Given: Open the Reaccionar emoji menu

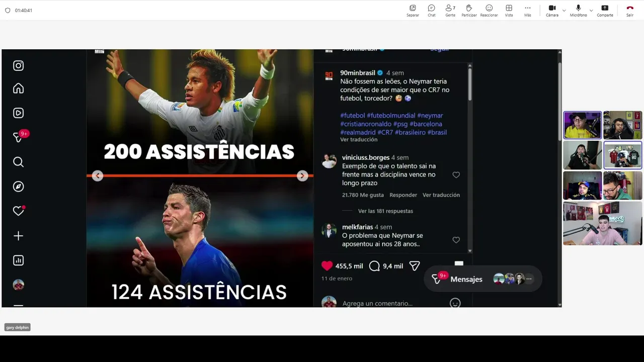Looking at the screenshot, I should (x=489, y=11).
